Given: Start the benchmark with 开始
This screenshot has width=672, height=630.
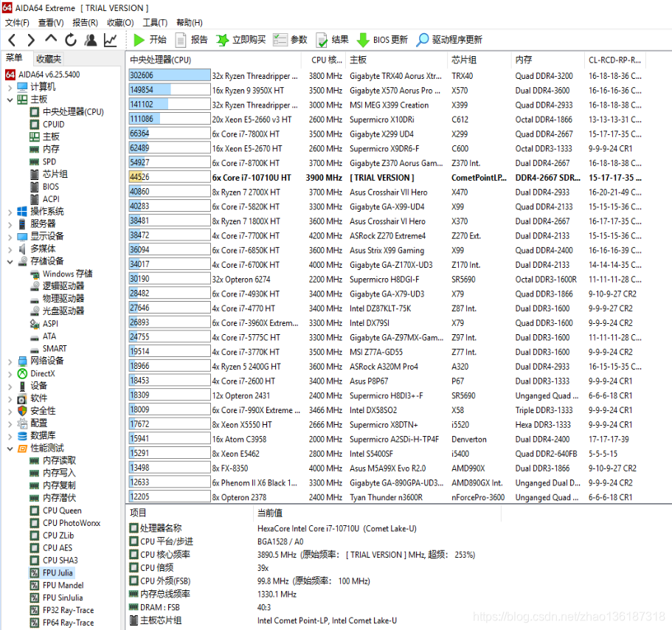Looking at the screenshot, I should [150, 40].
